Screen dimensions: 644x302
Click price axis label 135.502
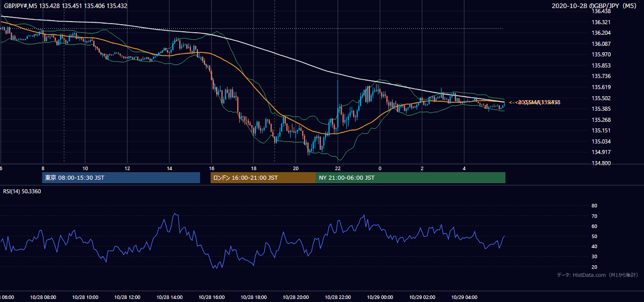tap(601, 98)
